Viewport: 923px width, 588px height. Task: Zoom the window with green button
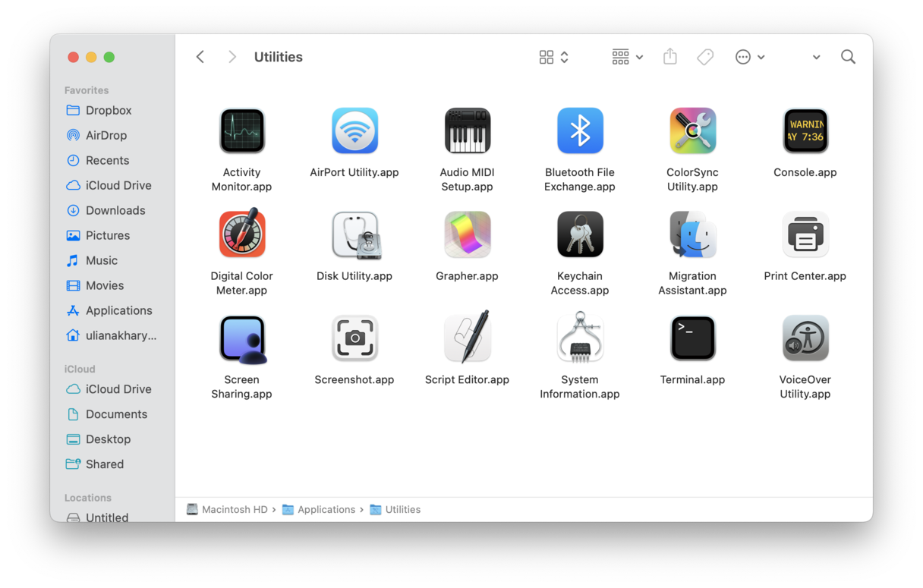point(109,57)
